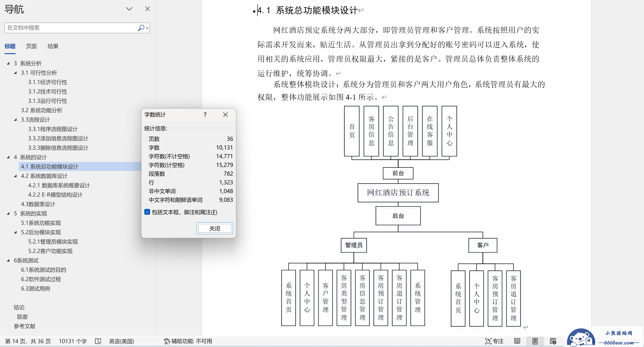Open navigation pane options dropdown arrow
This screenshot has width=644, height=347.
click(x=129, y=9)
